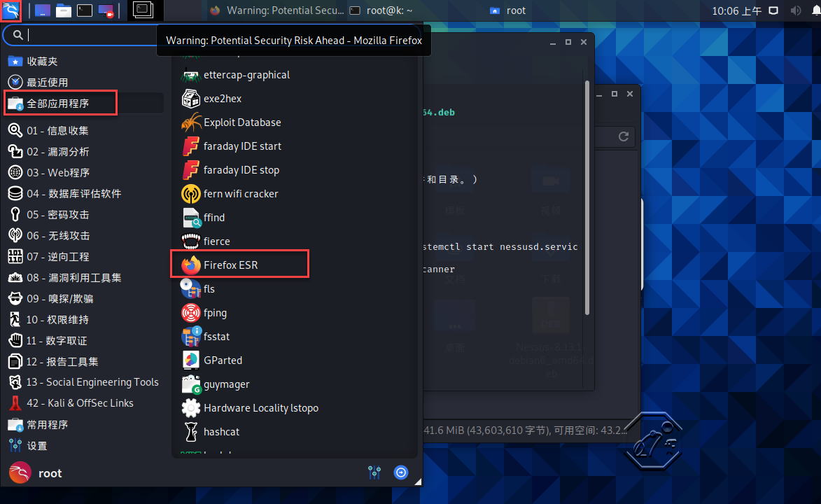This screenshot has height=504, width=821.
Task: Open the display tray icon
Action: [x=773, y=10]
